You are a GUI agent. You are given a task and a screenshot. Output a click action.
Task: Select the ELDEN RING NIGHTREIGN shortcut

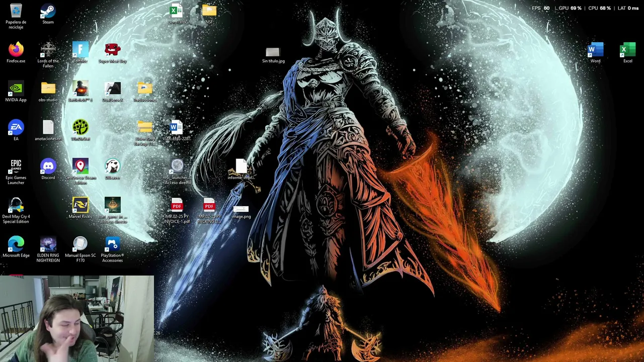tap(48, 249)
